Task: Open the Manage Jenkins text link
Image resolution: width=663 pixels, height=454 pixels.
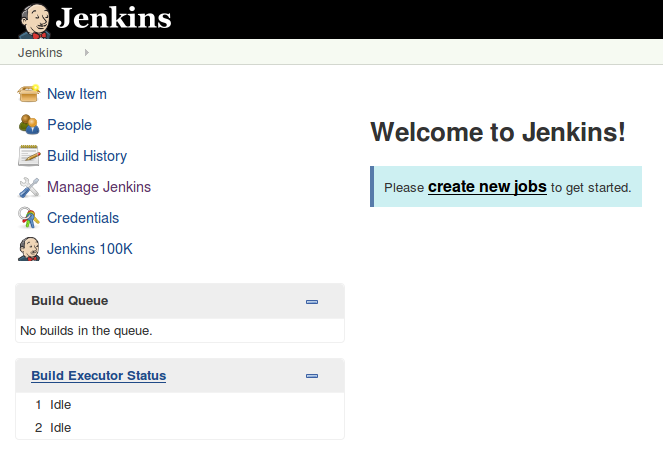Action: [x=99, y=187]
